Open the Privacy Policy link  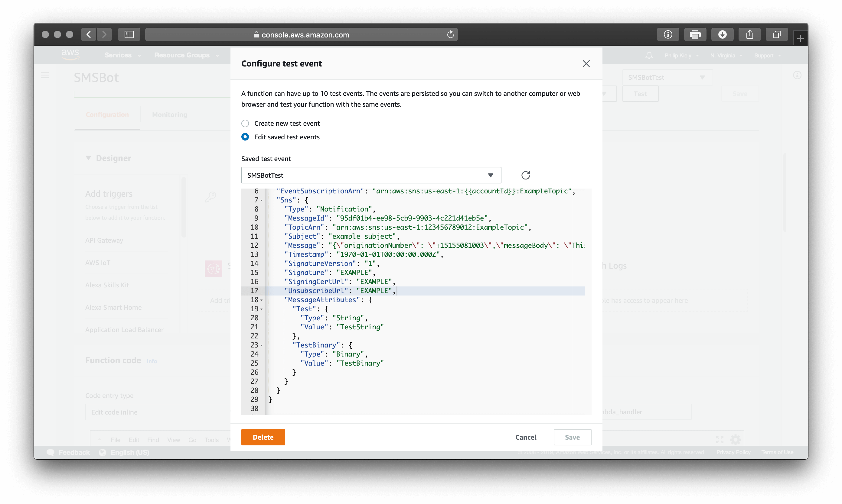coord(733,452)
